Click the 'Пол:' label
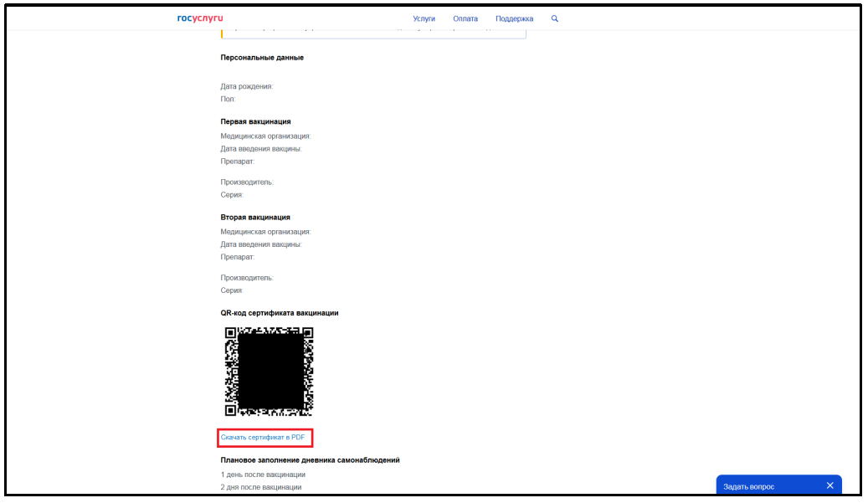This screenshot has width=868, height=503. (228, 99)
